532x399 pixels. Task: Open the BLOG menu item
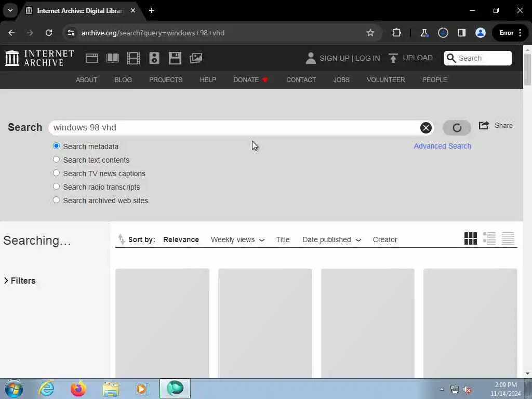coord(123,79)
